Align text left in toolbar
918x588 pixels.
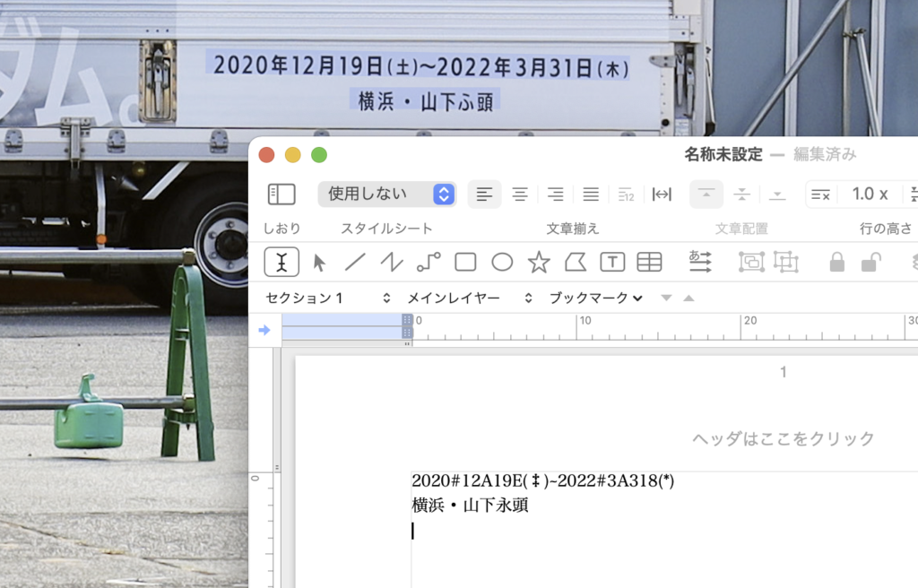pyautogui.click(x=484, y=194)
